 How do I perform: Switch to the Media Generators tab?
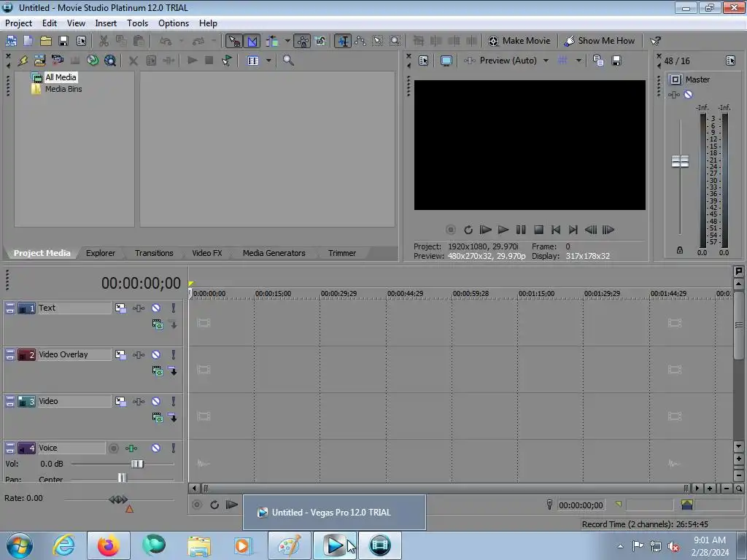coord(274,253)
